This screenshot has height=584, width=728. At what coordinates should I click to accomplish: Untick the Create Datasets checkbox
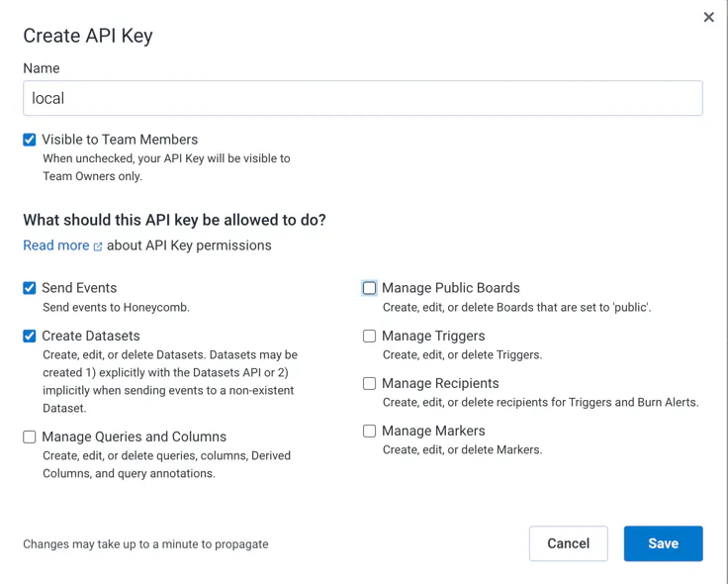coord(30,336)
